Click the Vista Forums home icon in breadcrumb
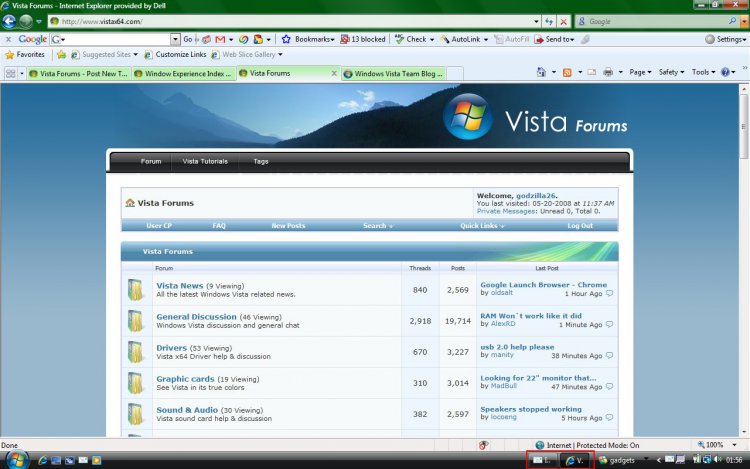Viewport: 750px width, 469px height. (x=130, y=203)
